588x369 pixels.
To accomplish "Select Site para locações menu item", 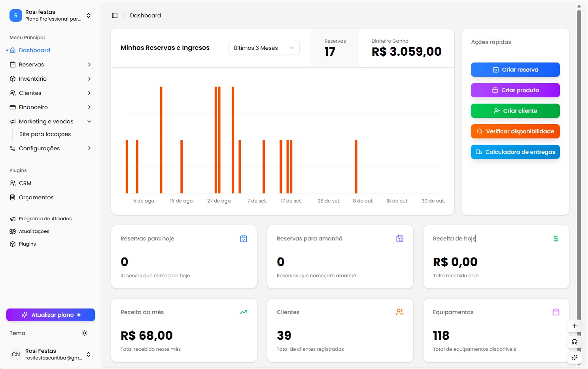I will (x=45, y=134).
